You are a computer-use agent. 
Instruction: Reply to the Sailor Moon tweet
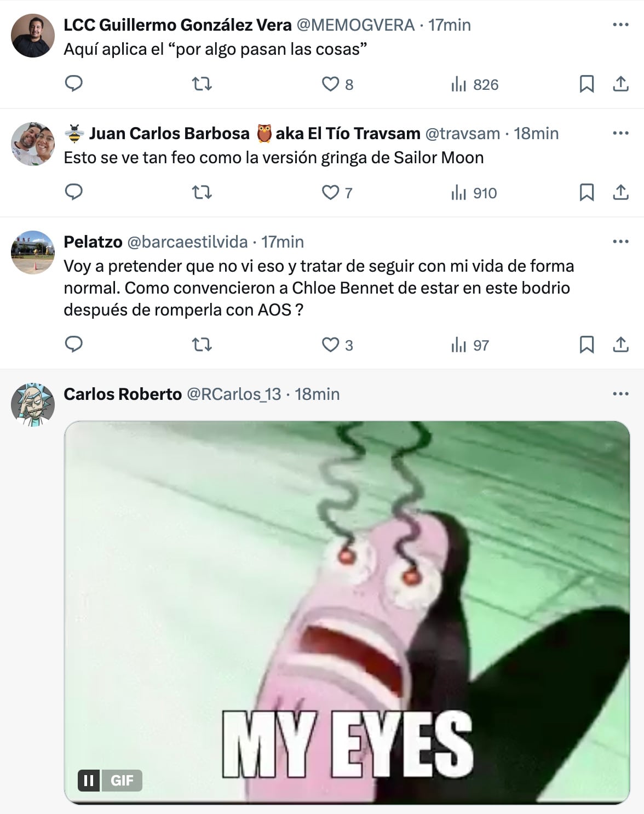(x=74, y=192)
